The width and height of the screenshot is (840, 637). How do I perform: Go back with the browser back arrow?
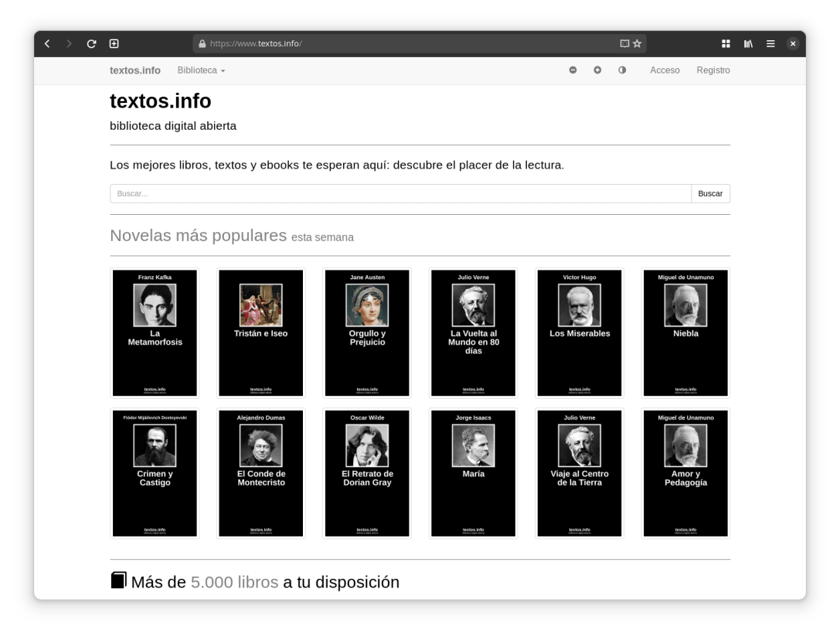pos(47,43)
